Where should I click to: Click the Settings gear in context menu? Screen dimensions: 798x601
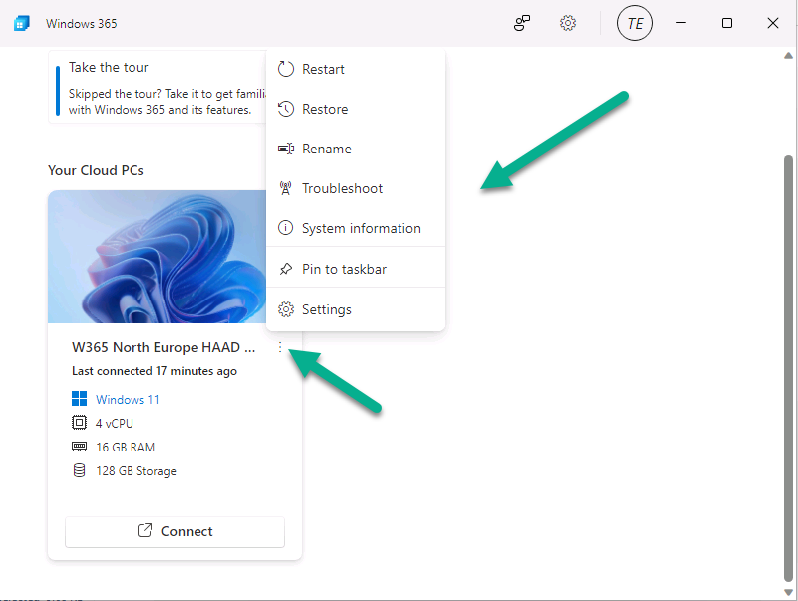point(286,309)
